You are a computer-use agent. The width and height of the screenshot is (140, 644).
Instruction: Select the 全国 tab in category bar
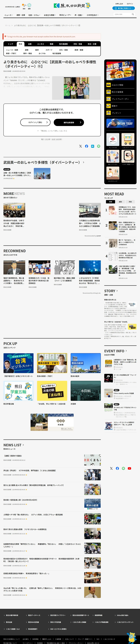pos(30,44)
